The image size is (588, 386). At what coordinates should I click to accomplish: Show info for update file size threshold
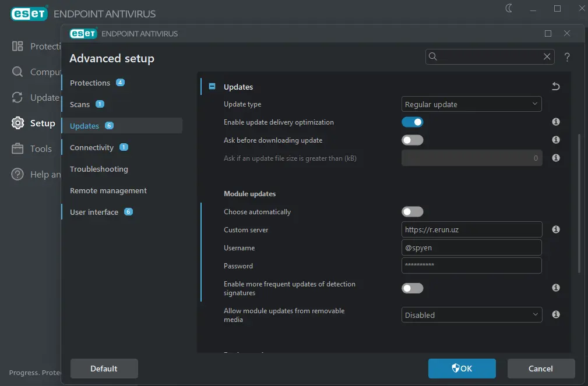pos(556,158)
